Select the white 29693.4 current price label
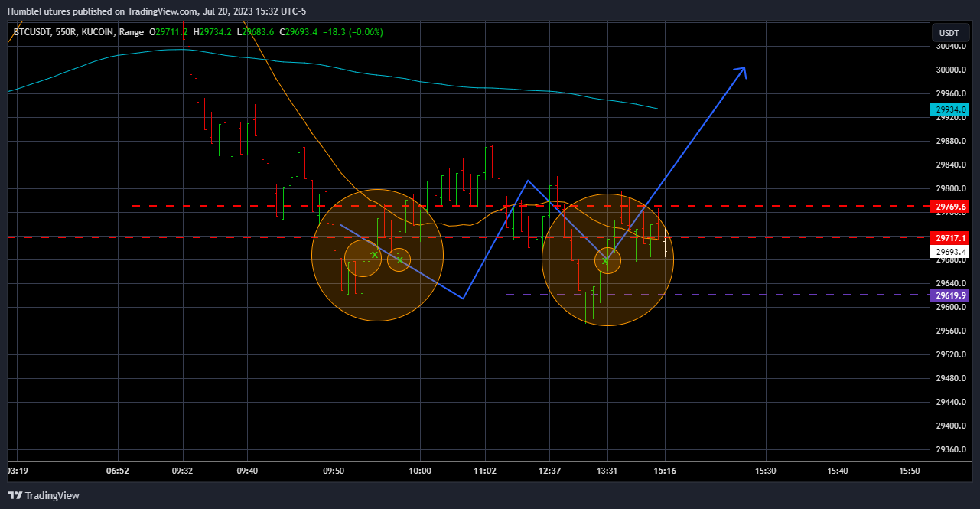This screenshot has width=980, height=509. point(949,251)
